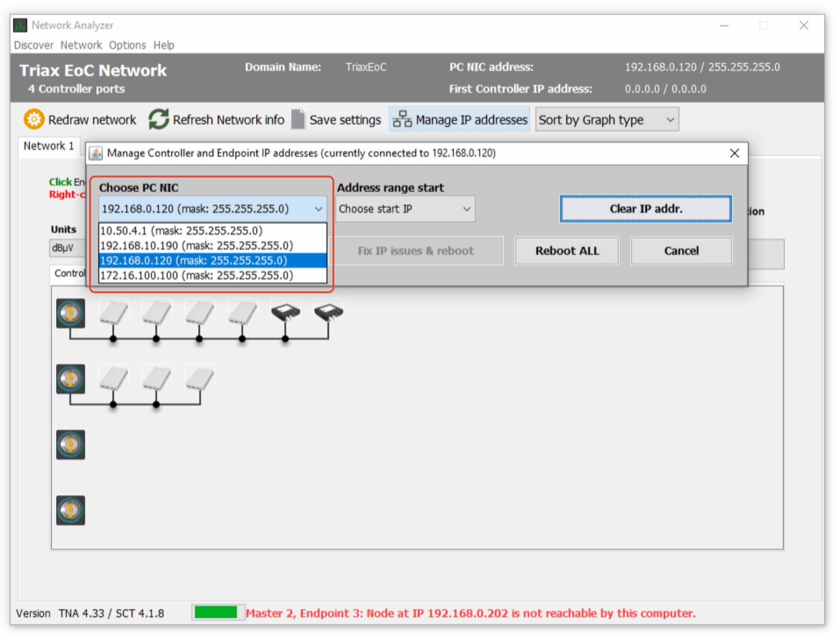Screen dimensions: 840x639
Task: Click the Triax EoC Network heading
Action: pyautogui.click(x=93, y=71)
